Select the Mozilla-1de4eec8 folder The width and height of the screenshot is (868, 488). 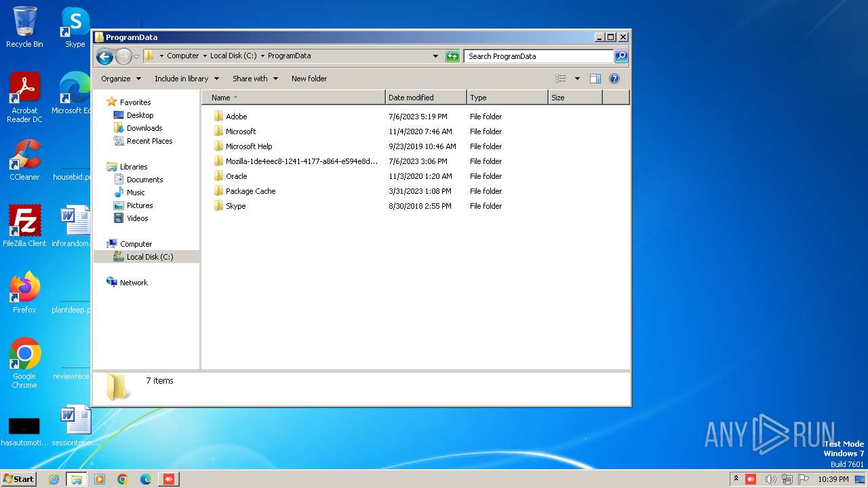pos(302,161)
